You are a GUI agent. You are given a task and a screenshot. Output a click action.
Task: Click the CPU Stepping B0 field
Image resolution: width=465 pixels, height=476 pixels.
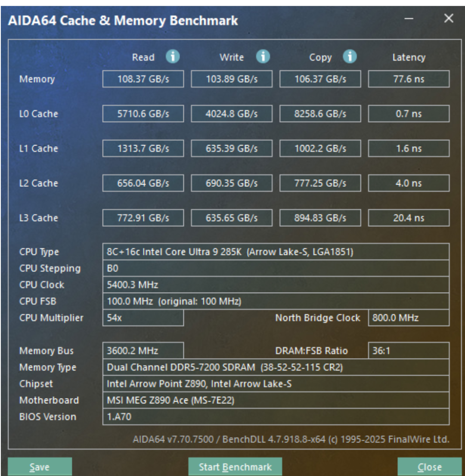tap(276, 268)
